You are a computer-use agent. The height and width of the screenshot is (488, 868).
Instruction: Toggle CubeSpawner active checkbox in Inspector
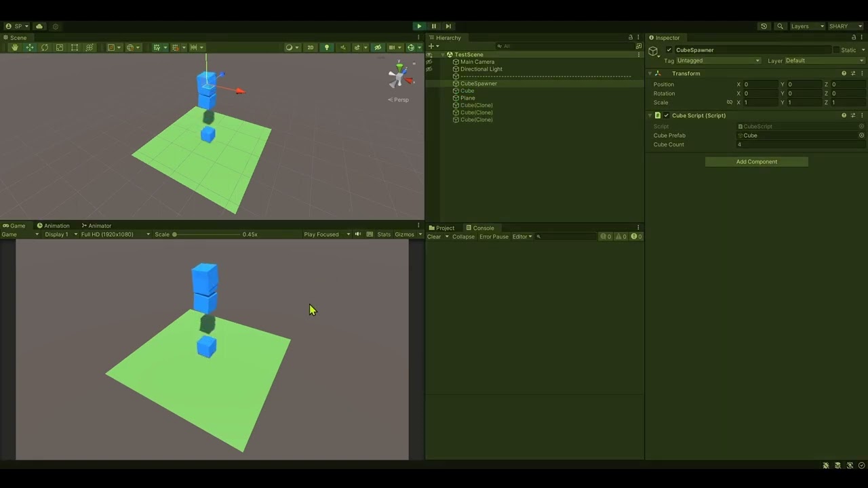point(669,50)
